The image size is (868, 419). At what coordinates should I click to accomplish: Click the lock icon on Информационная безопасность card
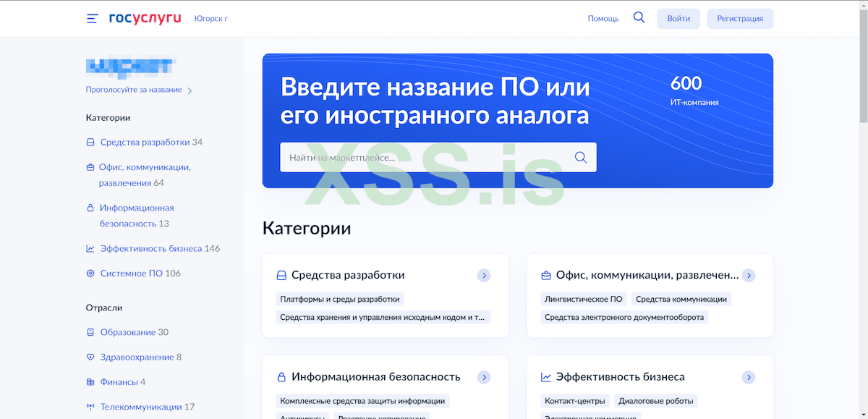[281, 376]
